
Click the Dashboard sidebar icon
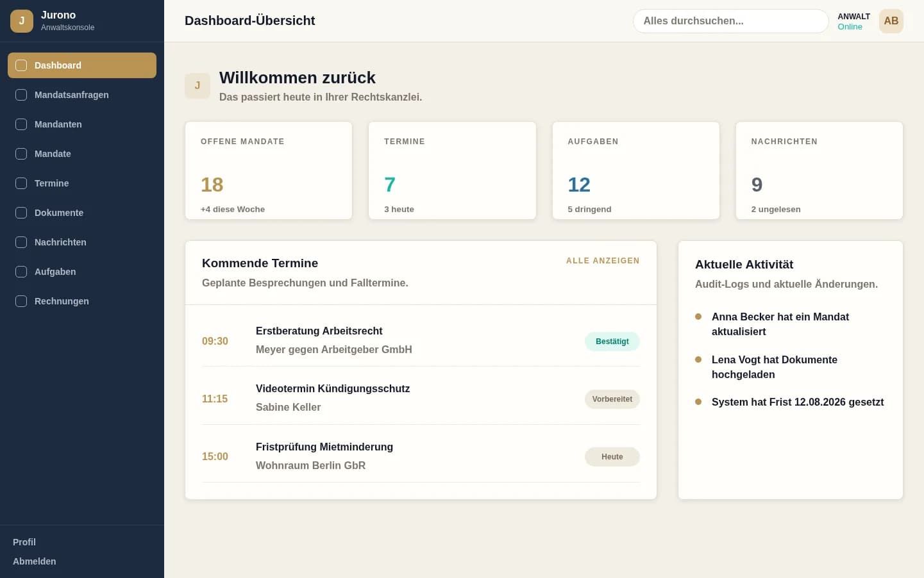[x=21, y=65]
